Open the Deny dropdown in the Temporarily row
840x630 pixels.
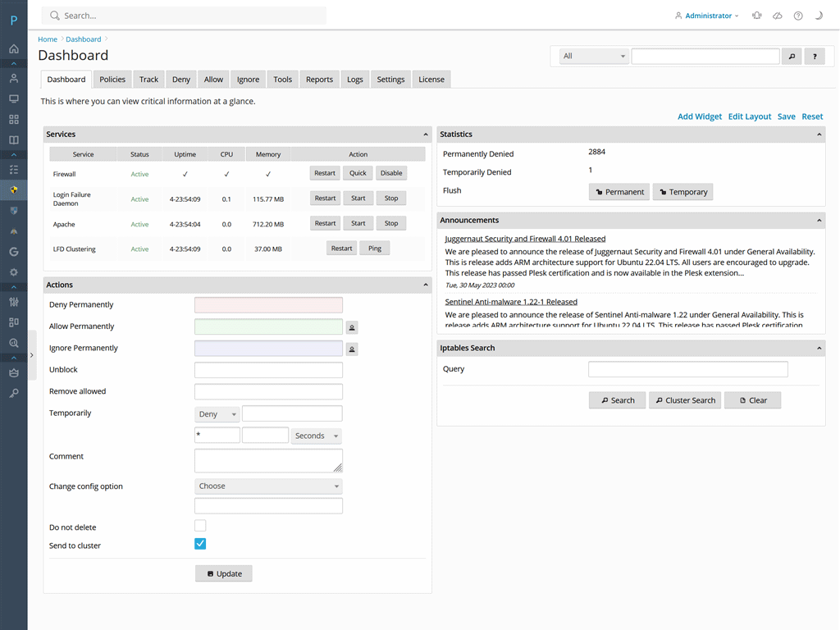217,413
